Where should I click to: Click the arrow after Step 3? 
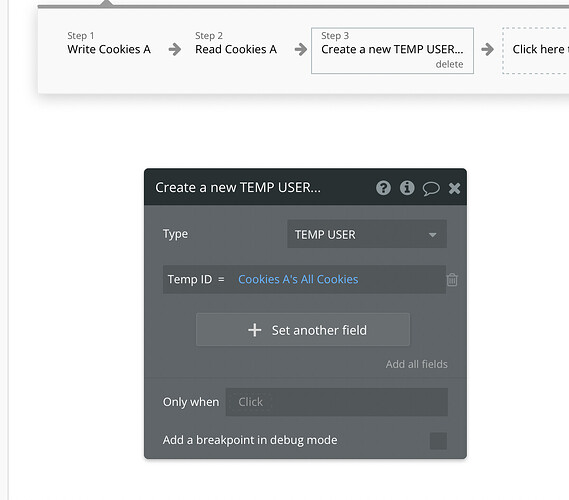click(487, 49)
